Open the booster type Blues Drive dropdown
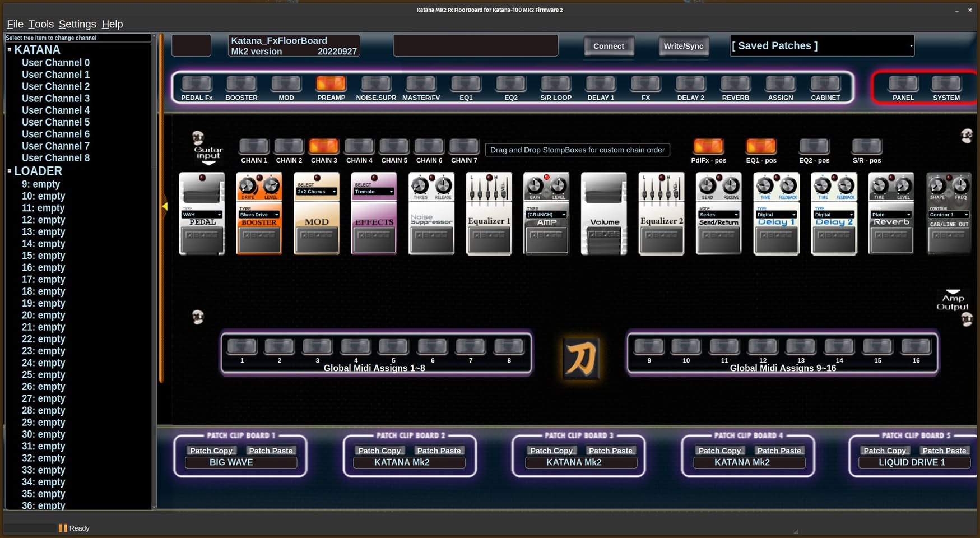 259,215
